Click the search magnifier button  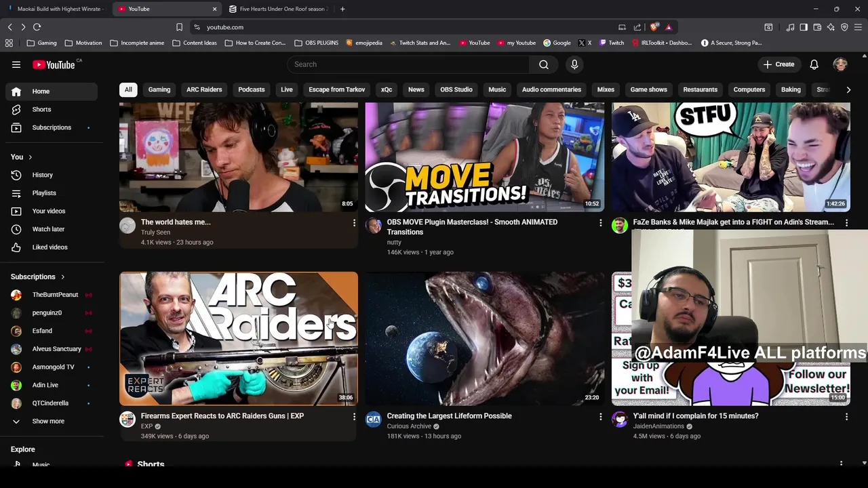coord(543,64)
